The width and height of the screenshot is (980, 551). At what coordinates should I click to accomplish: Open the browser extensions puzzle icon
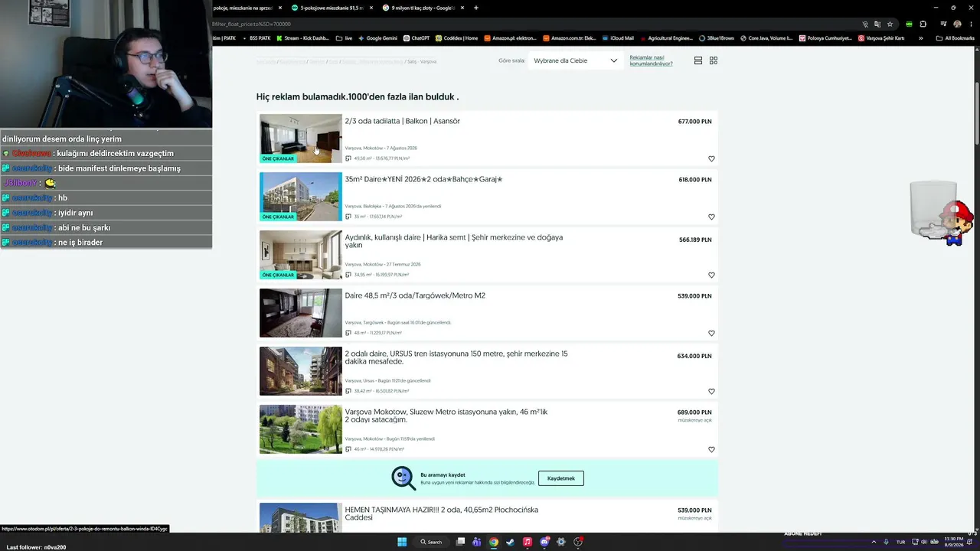923,24
